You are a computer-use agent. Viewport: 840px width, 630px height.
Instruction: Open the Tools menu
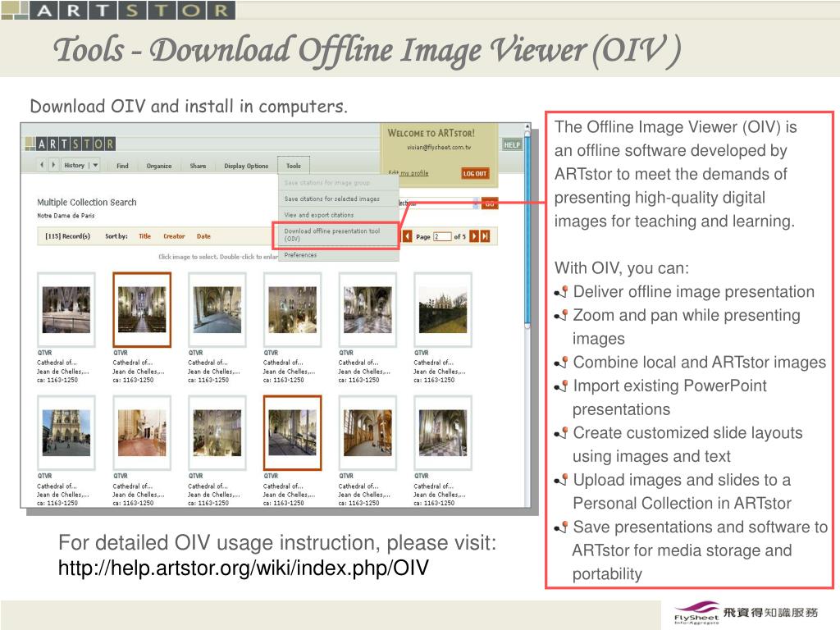[x=294, y=166]
